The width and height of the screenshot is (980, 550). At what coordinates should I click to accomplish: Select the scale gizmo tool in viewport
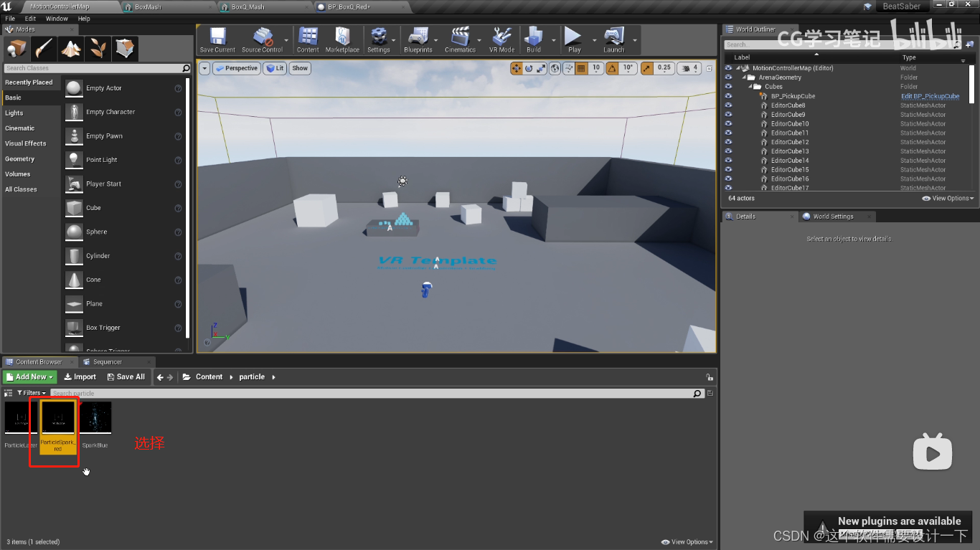click(541, 68)
